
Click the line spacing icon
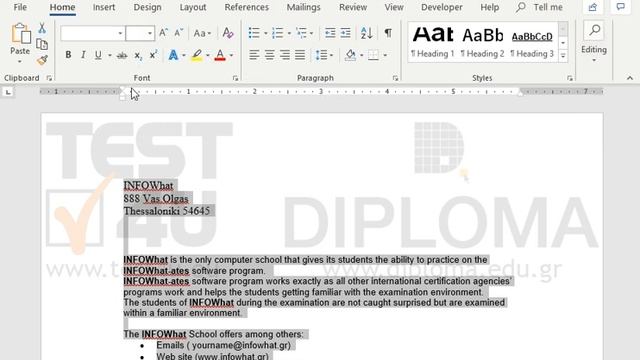coord(321,55)
